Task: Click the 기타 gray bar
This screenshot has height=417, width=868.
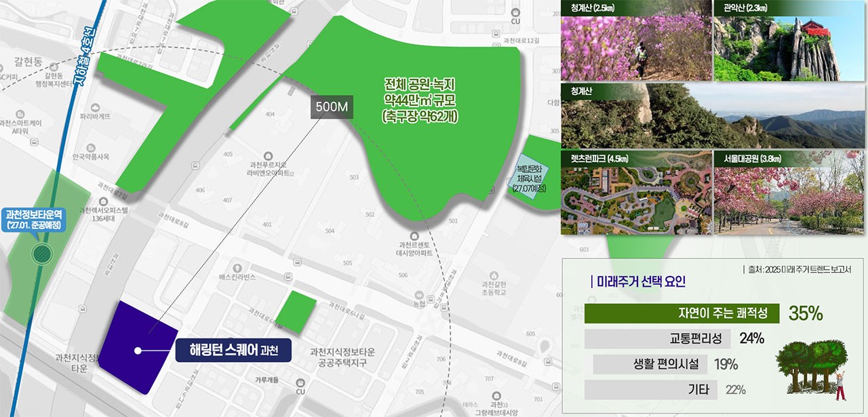Action: 651,390
